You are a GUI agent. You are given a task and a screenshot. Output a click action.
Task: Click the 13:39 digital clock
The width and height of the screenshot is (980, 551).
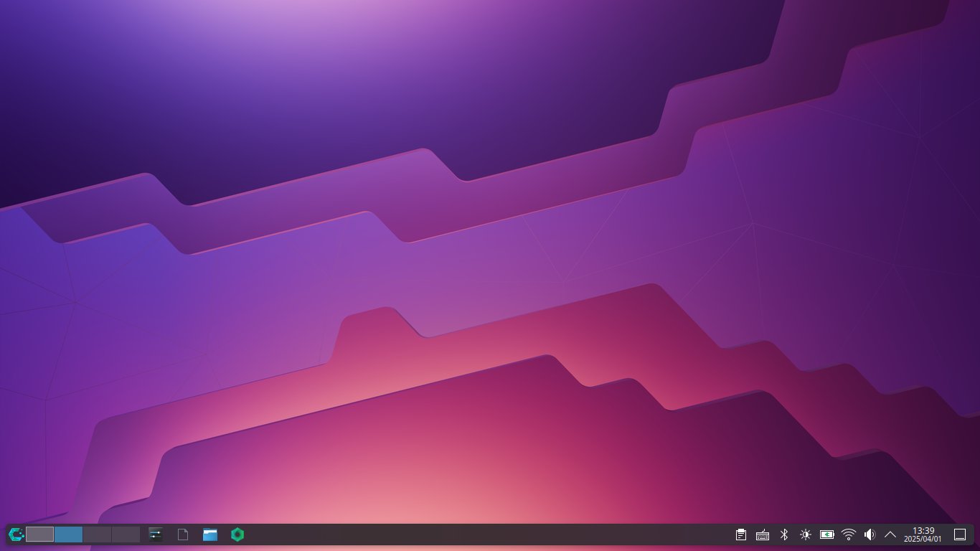coord(923,534)
